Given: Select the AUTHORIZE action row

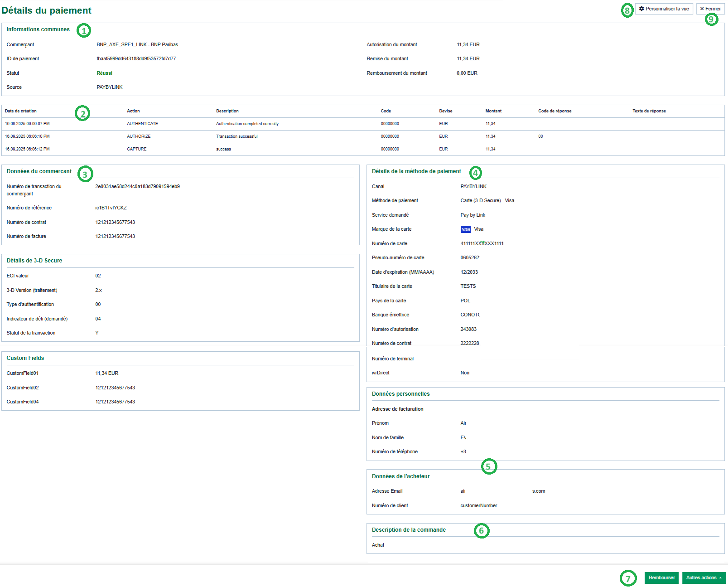Looking at the screenshot, I should (x=363, y=136).
